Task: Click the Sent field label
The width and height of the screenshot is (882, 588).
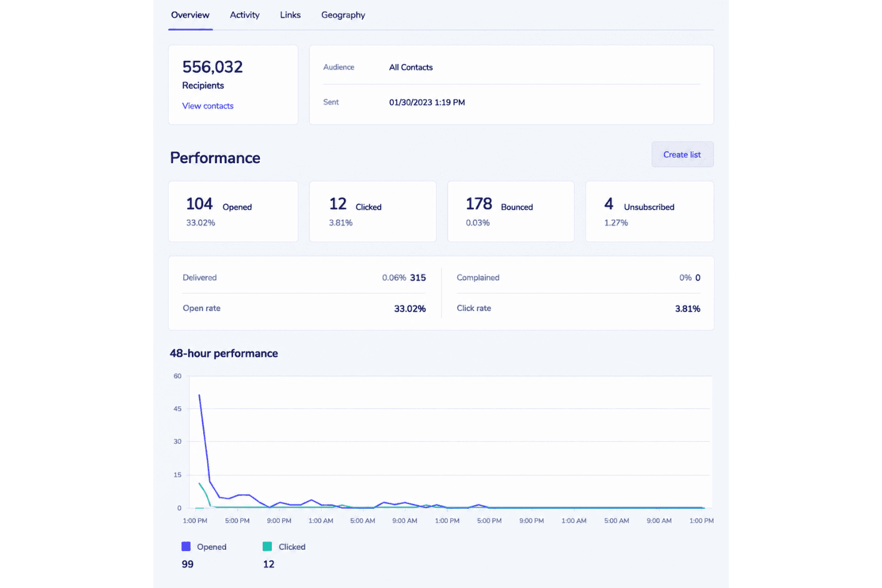Action: tap(331, 102)
